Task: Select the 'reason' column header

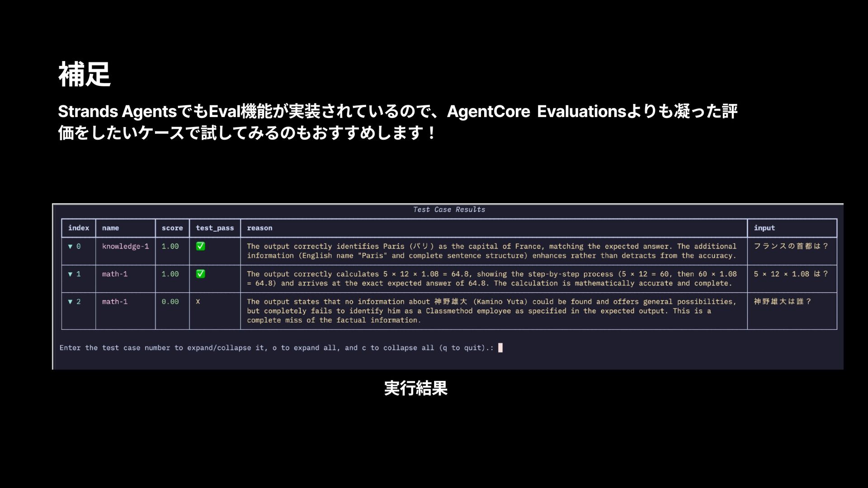Action: (x=259, y=228)
